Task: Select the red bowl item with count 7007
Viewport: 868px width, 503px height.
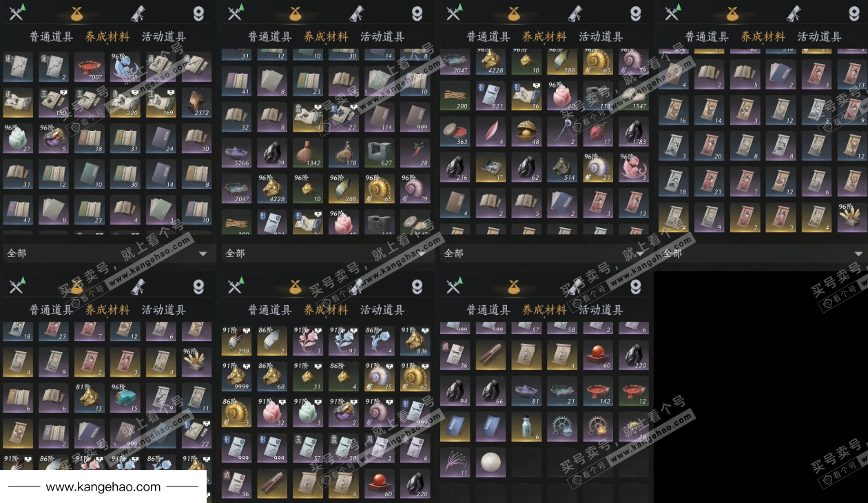Action: pyautogui.click(x=89, y=67)
